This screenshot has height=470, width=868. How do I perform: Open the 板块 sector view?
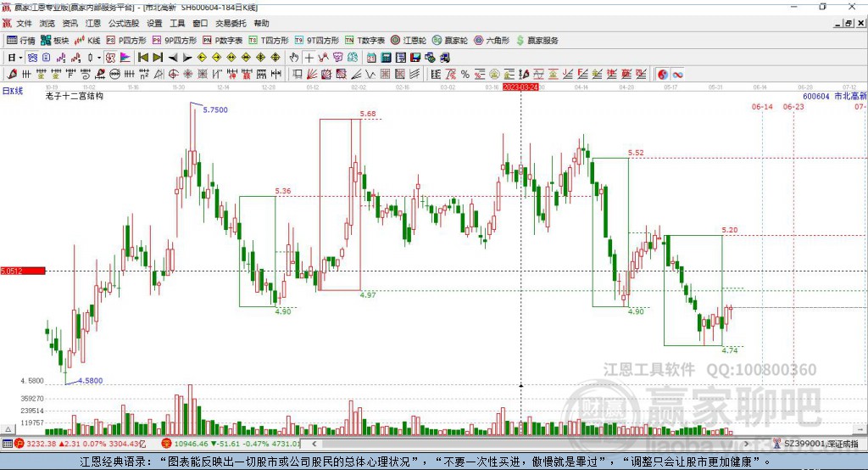click(55, 41)
